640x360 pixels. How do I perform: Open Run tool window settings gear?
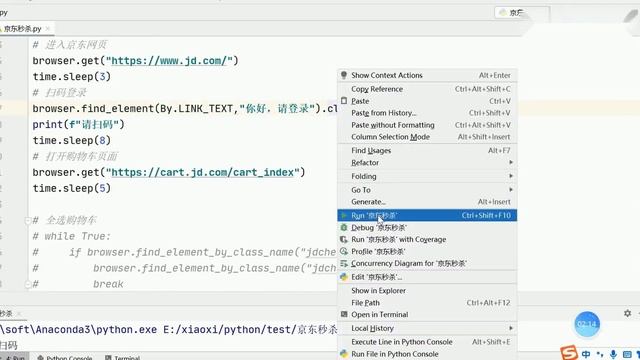[x=627, y=313]
